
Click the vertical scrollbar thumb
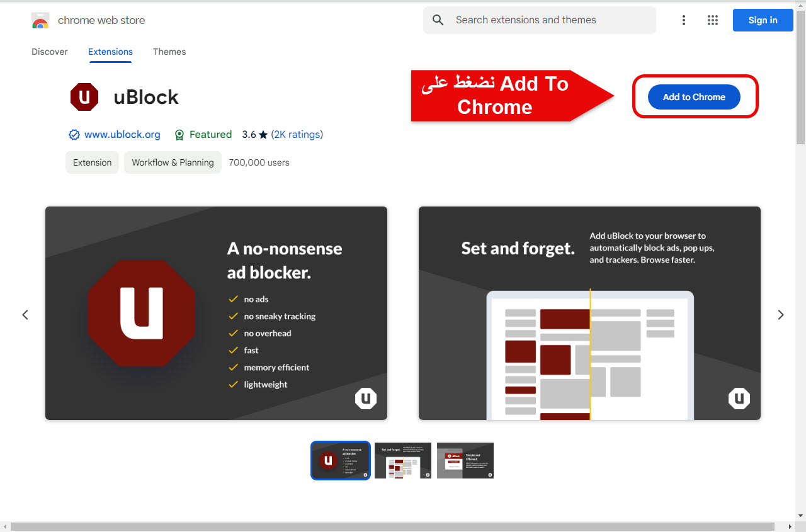click(x=800, y=77)
